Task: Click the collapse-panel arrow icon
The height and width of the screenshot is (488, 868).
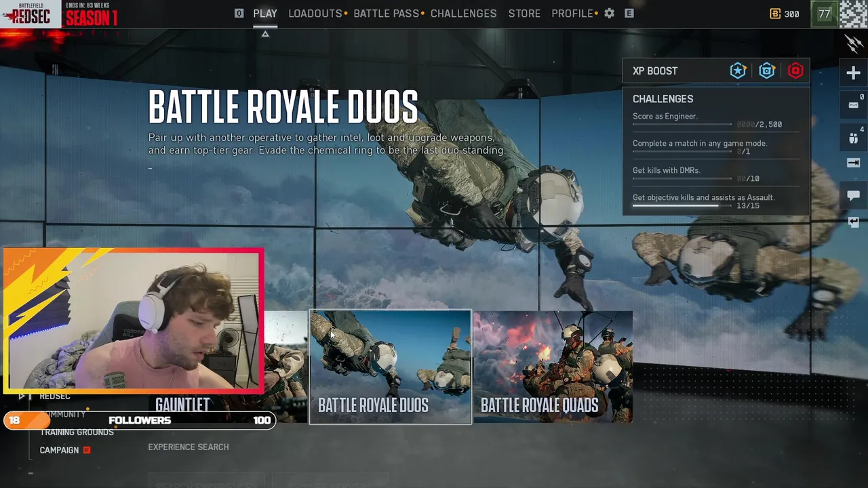Action: pyautogui.click(x=853, y=163)
